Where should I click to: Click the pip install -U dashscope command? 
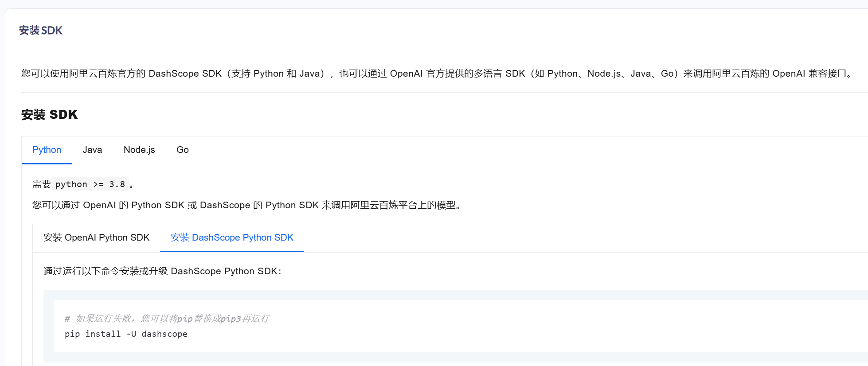pos(126,334)
